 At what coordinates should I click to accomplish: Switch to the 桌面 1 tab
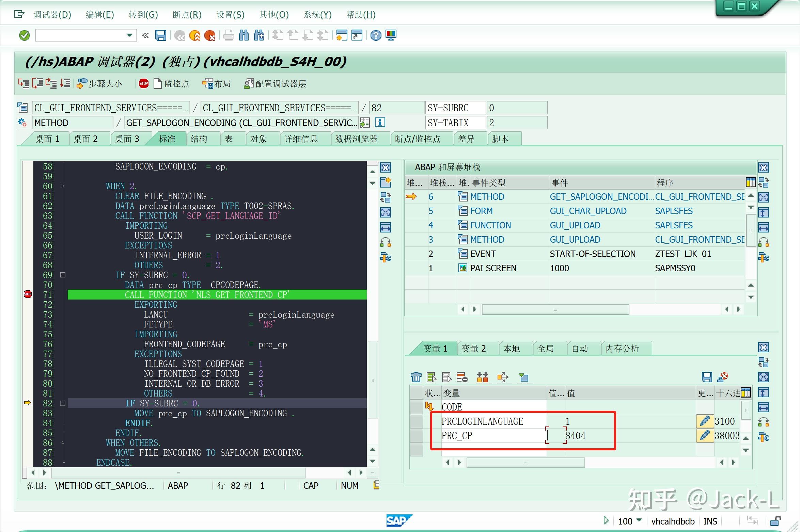click(x=47, y=139)
